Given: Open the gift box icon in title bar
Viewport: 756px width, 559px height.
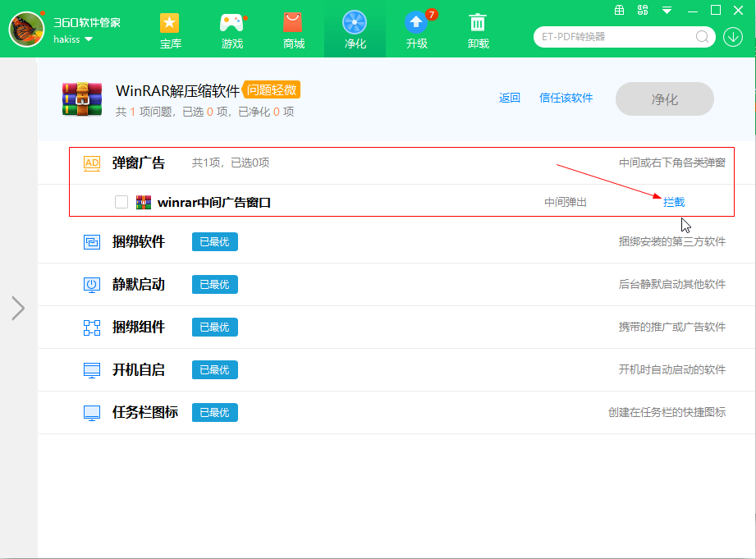Looking at the screenshot, I should (619, 10).
